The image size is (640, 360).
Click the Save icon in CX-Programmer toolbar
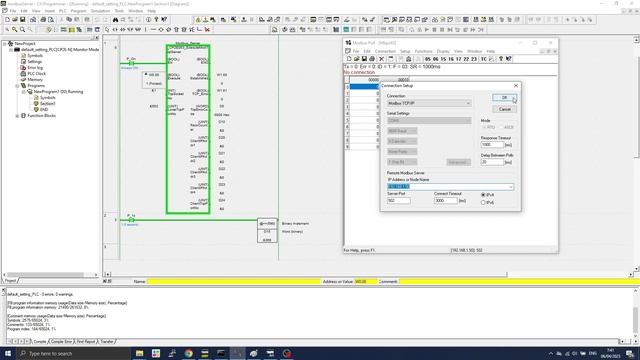coord(23,20)
